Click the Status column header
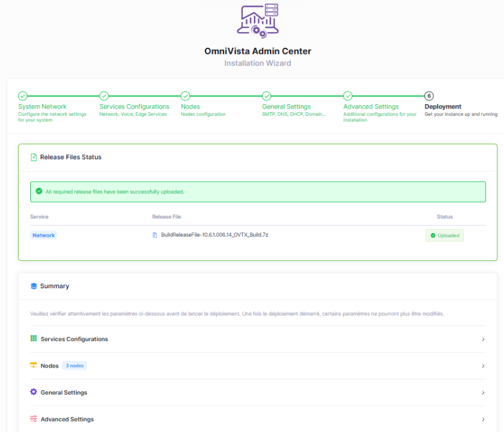Screen dimensions: 504x432 (x=445, y=217)
